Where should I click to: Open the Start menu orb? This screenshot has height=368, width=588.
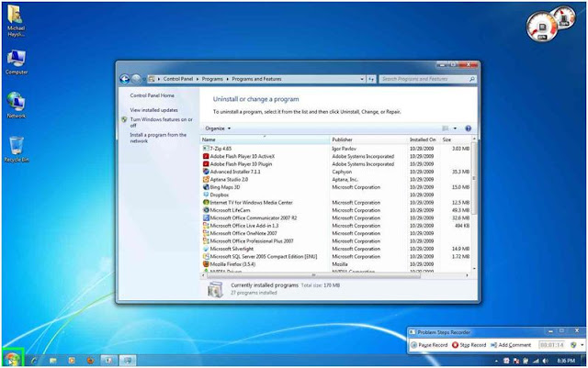pyautogui.click(x=12, y=359)
